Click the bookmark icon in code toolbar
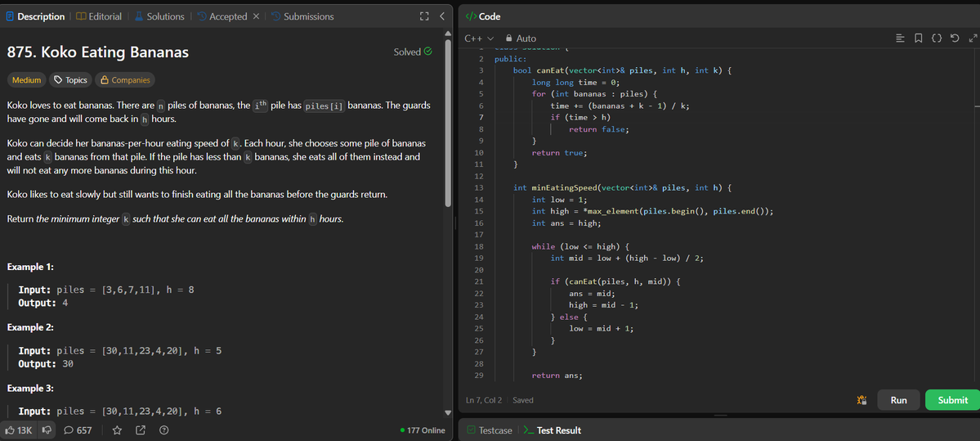 [x=919, y=38]
